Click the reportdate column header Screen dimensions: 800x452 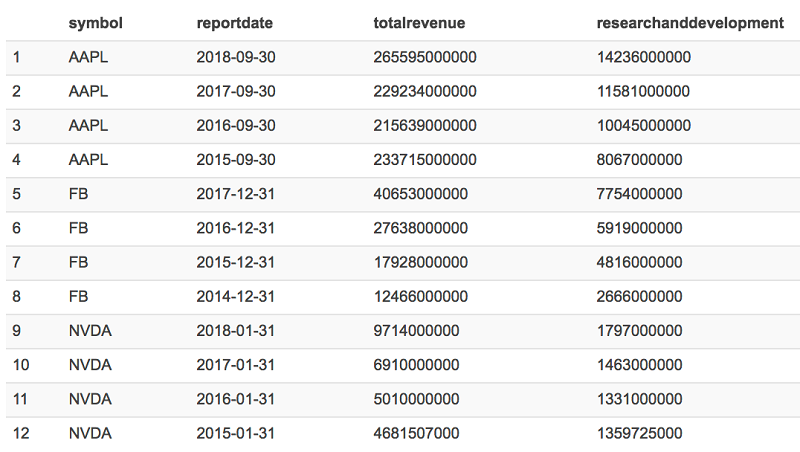coord(235,23)
